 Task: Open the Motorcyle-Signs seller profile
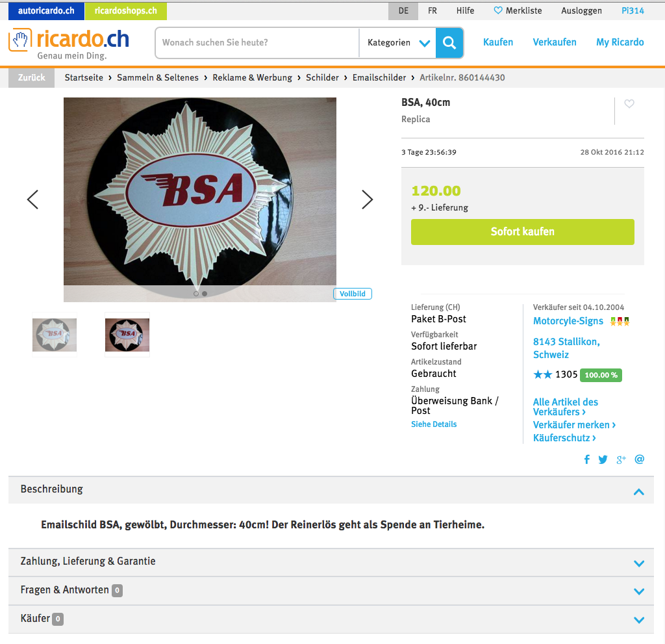(x=568, y=321)
